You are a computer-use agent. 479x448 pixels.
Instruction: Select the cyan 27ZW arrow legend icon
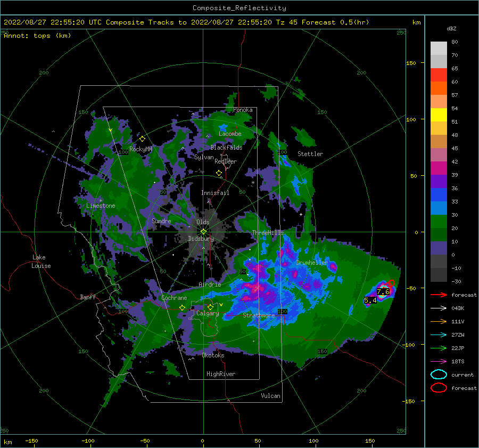pos(439,335)
